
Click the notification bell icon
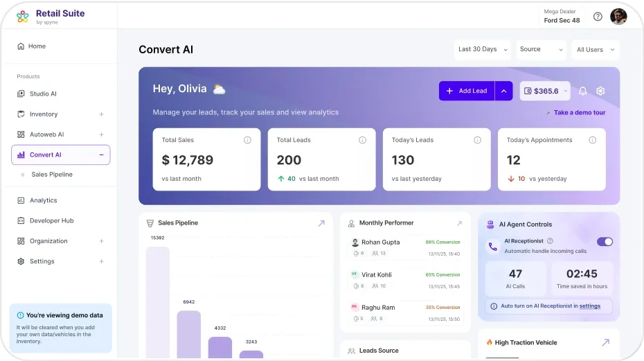coord(582,91)
